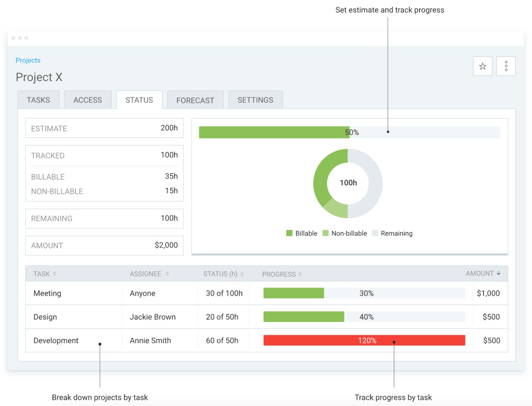532x406 pixels.
Task: Click the 100h donut chart center
Action: (x=348, y=183)
